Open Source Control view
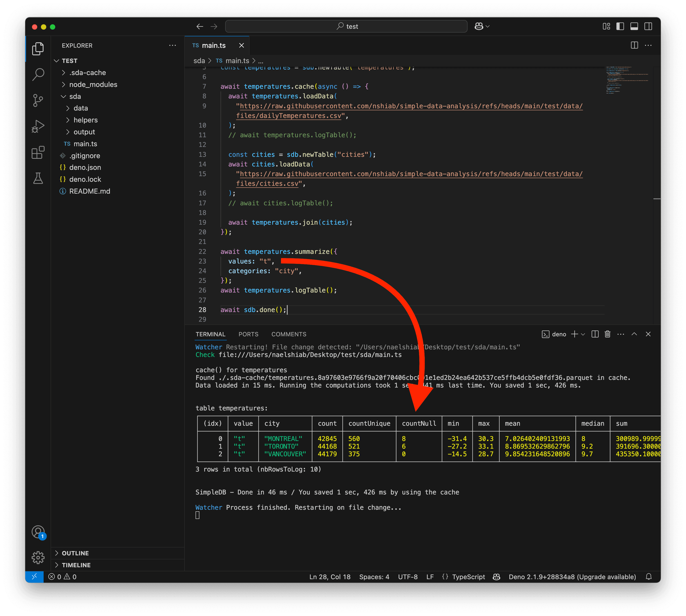The width and height of the screenshot is (686, 616). [38, 100]
